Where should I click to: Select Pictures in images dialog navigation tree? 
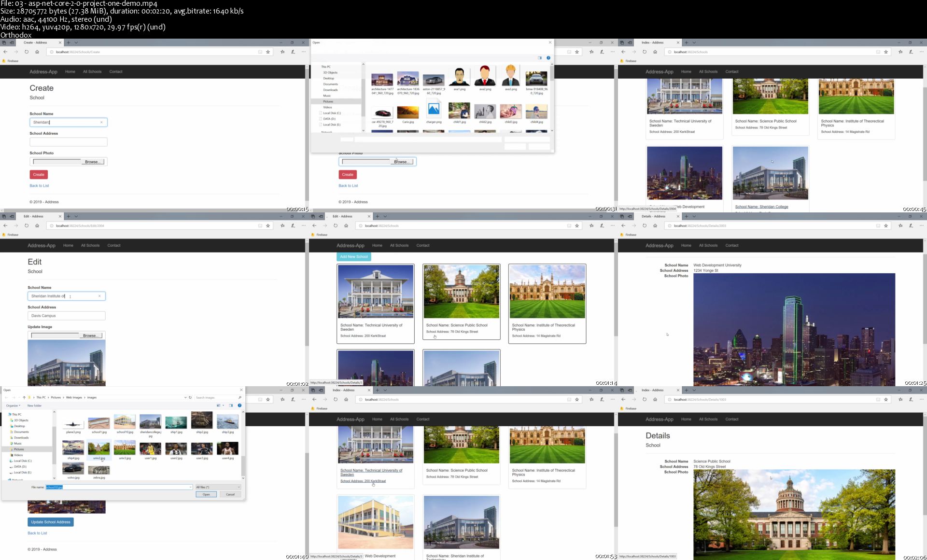[x=19, y=449]
